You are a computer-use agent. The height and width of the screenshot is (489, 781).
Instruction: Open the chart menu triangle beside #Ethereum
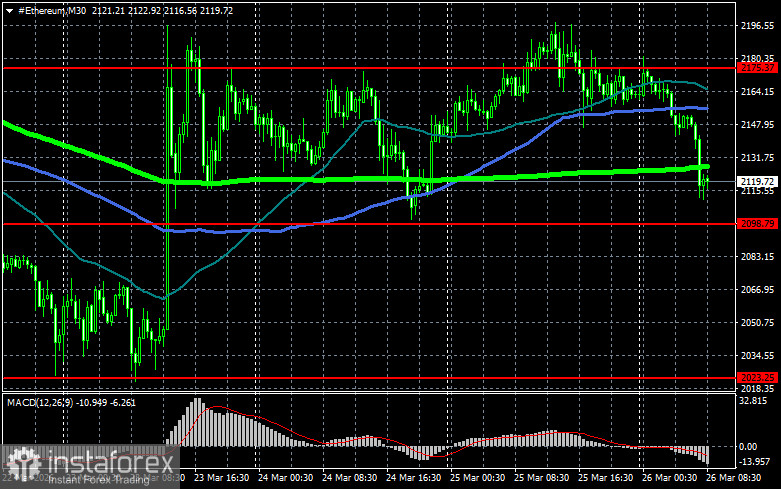(9, 10)
